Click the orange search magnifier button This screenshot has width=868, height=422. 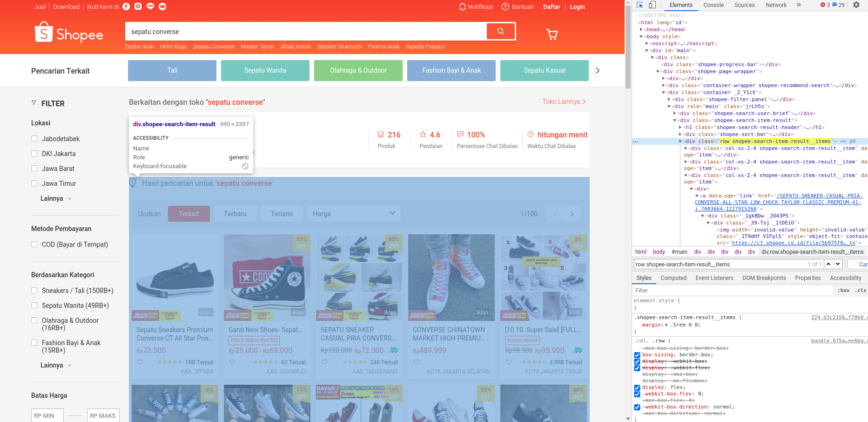click(x=501, y=31)
